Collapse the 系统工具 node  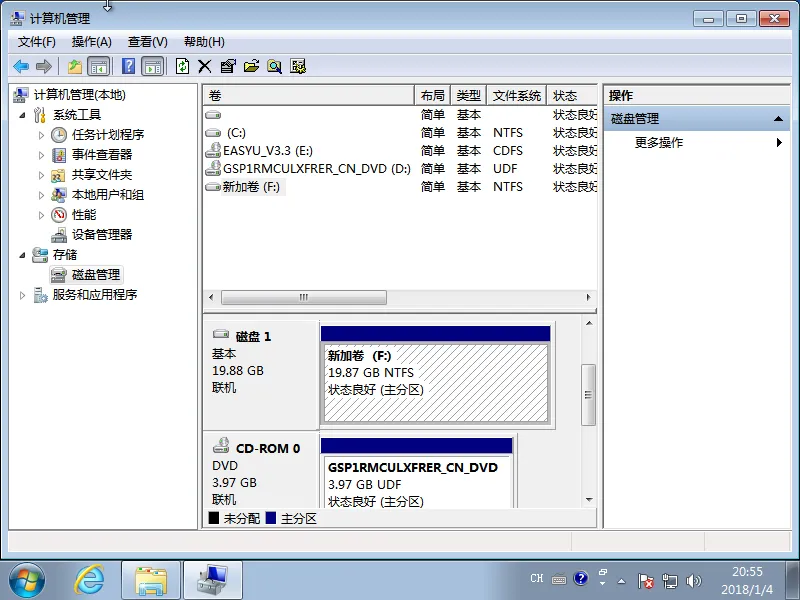coord(22,115)
